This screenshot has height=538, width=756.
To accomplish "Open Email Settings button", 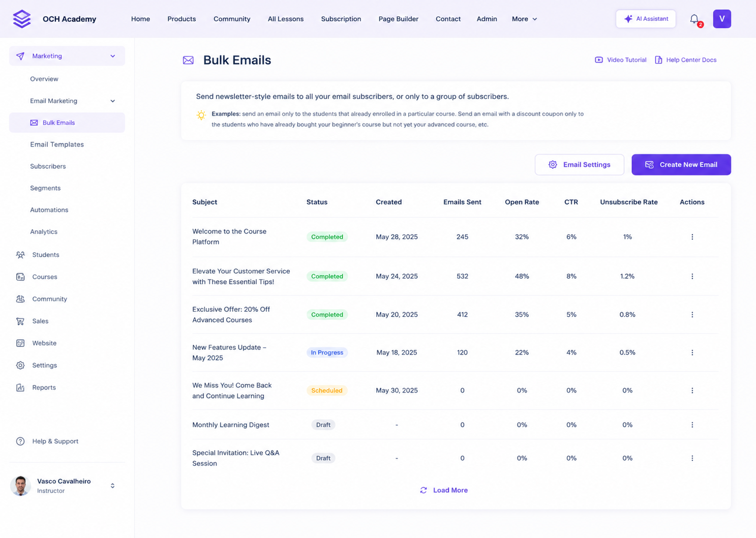I will point(580,165).
